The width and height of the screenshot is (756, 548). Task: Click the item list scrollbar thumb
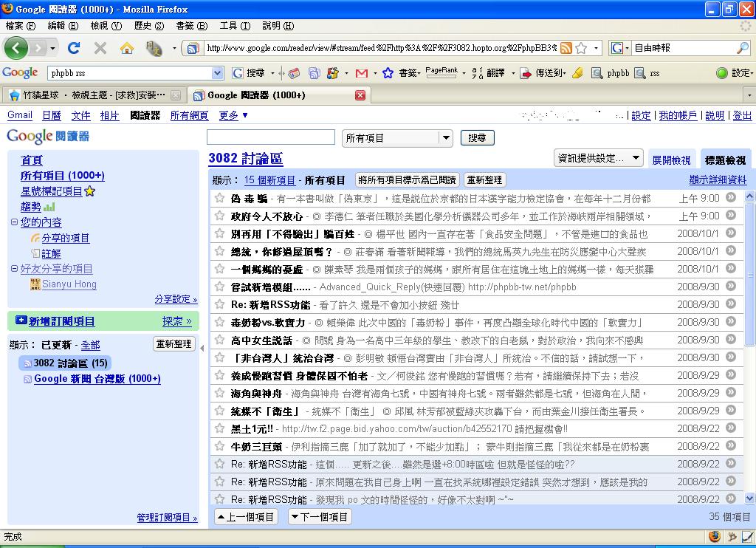(749, 274)
